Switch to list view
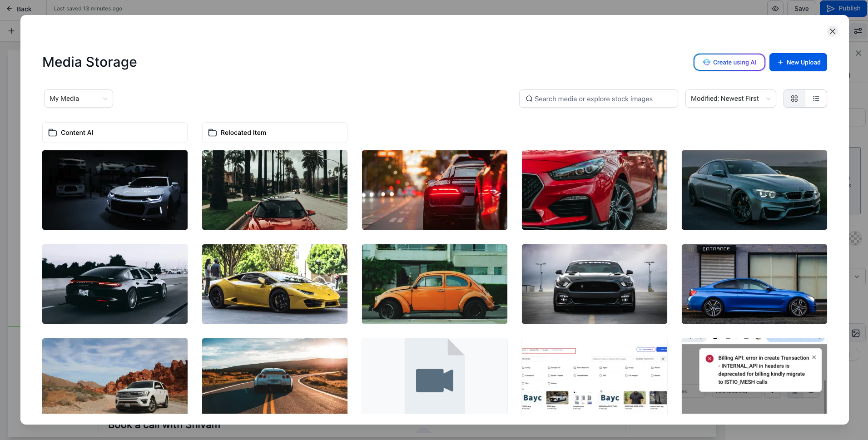The image size is (868, 440). (x=816, y=99)
